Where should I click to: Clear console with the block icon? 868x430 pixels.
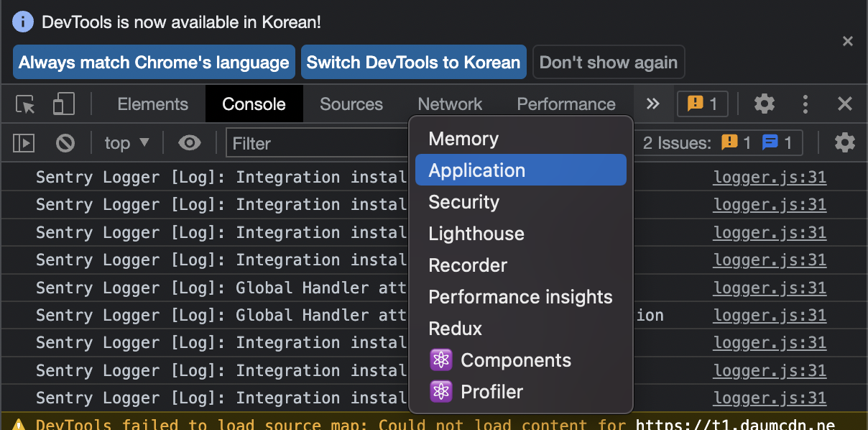65,143
